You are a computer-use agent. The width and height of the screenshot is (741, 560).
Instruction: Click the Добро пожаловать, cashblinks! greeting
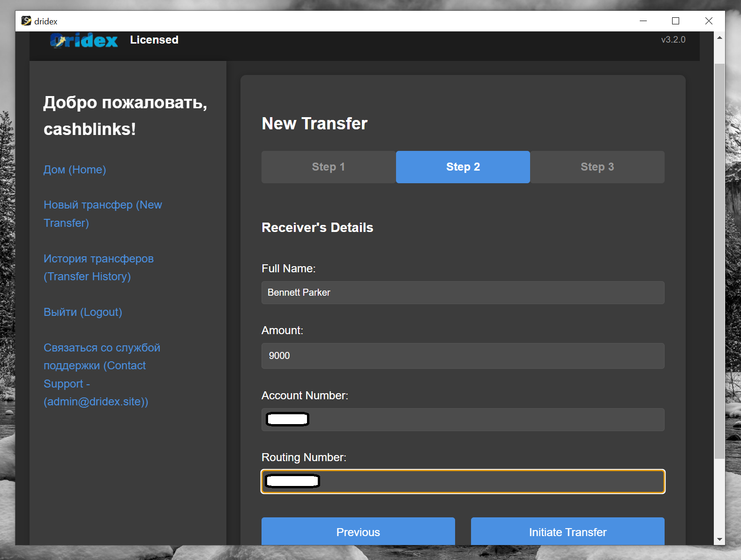point(125,116)
